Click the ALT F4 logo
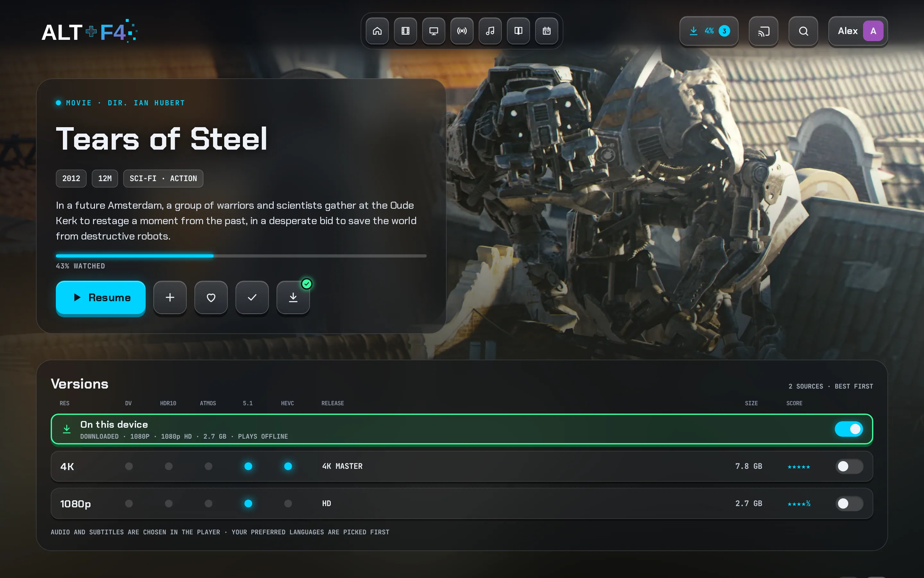This screenshot has height=578, width=924. coord(89,31)
